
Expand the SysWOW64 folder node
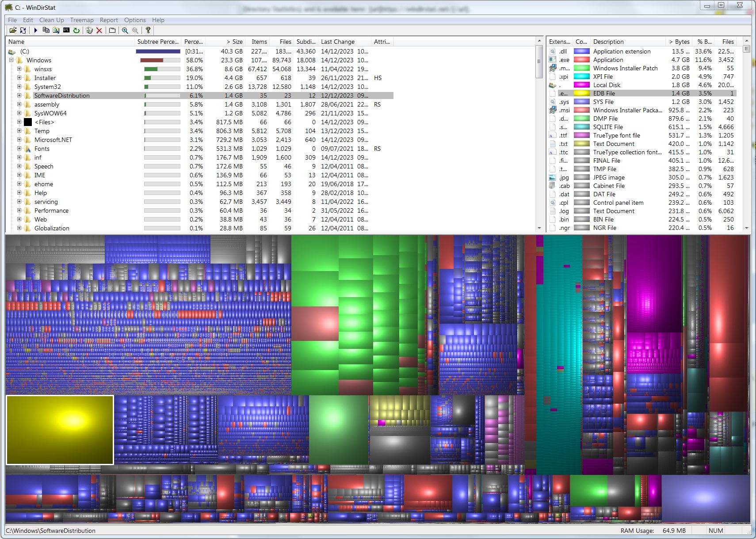[19, 113]
